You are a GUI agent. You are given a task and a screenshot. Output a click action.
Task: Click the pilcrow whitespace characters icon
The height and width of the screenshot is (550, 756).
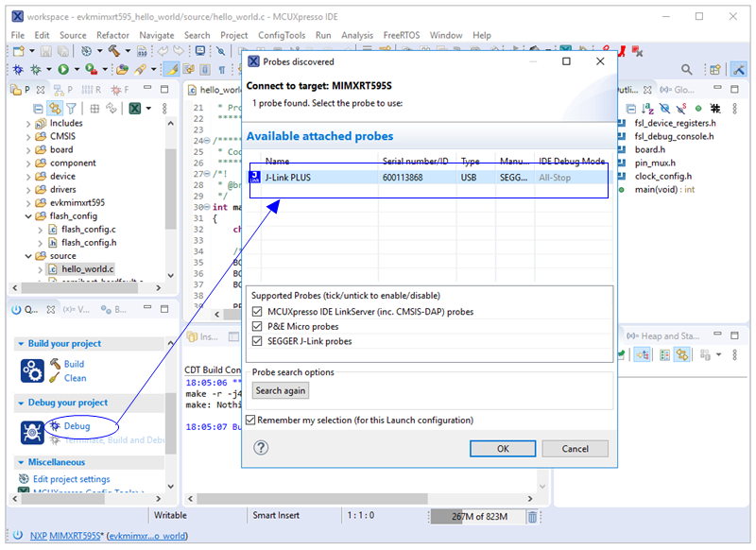click(x=222, y=70)
